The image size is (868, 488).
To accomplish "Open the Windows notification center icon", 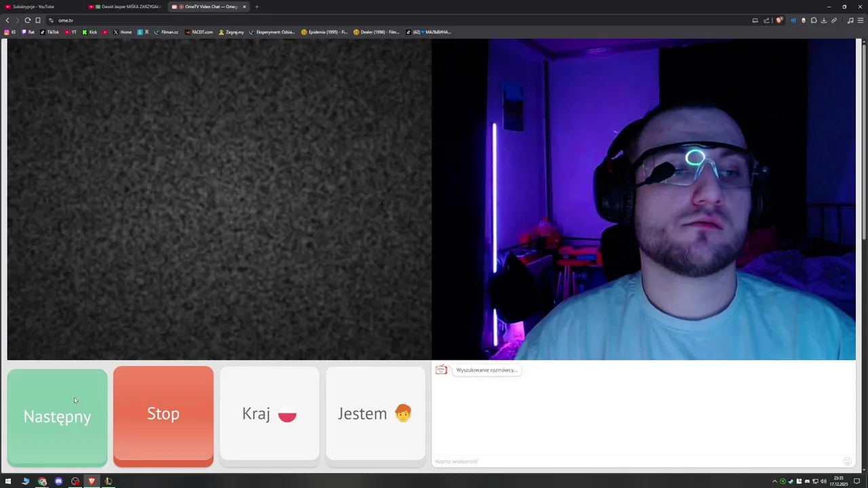I will [x=857, y=481].
